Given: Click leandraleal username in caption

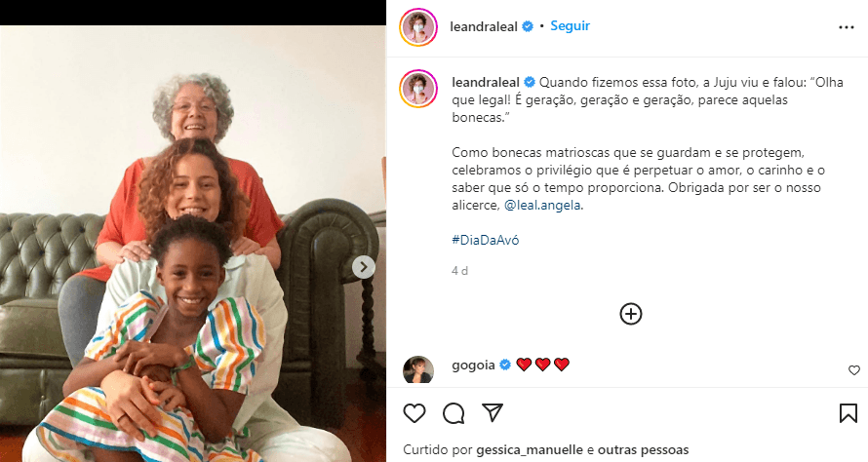Looking at the screenshot, I should click(x=486, y=83).
